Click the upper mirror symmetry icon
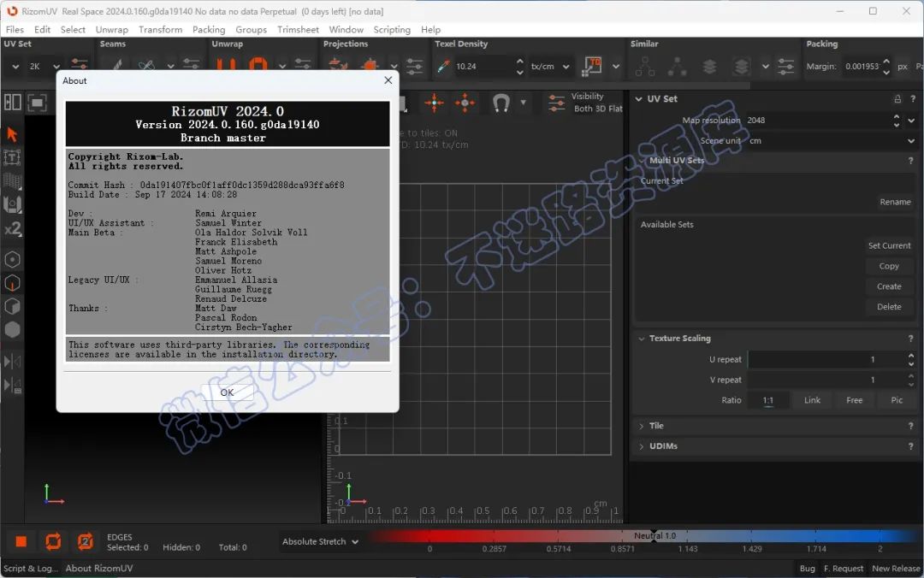 click(x=12, y=361)
